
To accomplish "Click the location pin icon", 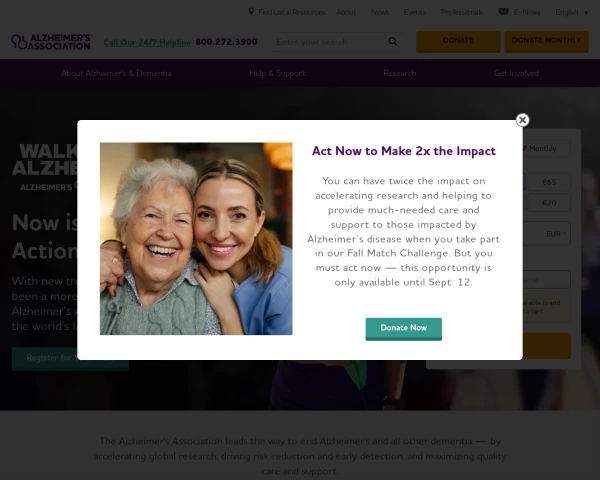I will point(251,11).
